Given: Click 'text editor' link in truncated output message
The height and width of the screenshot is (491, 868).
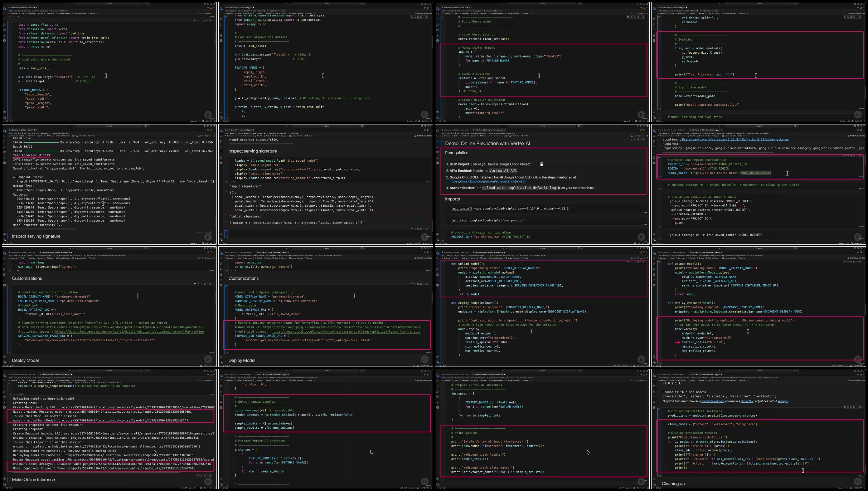Looking at the screenshot, I should (x=747, y=401).
